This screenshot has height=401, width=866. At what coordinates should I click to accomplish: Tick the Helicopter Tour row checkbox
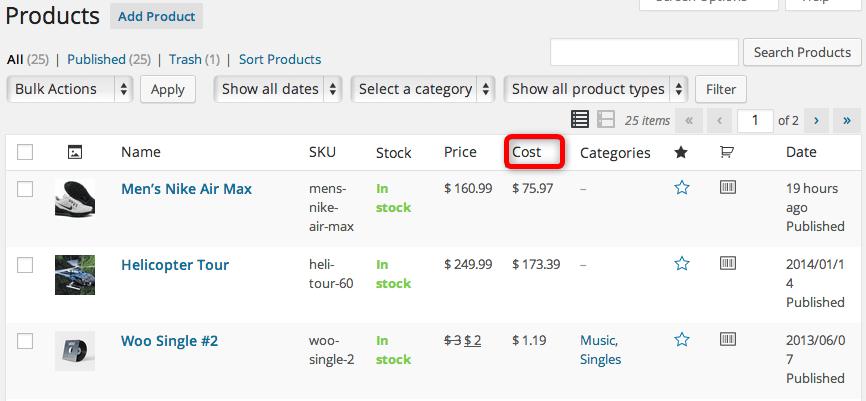tap(25, 265)
